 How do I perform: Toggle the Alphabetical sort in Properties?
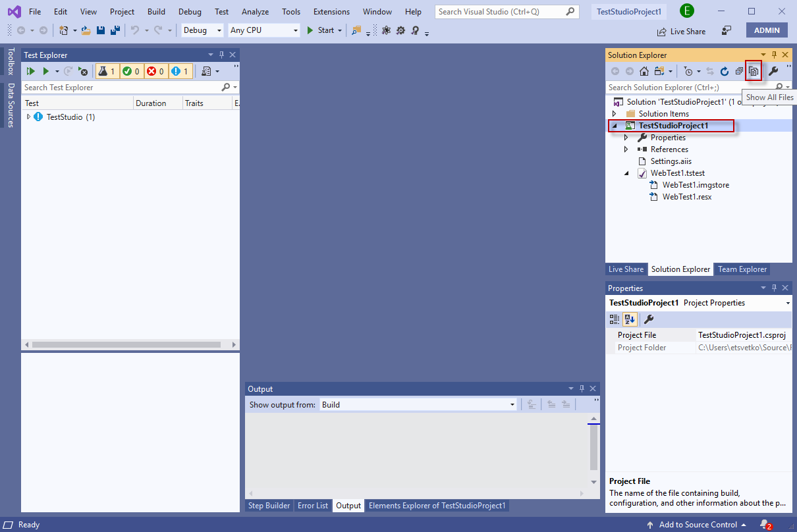630,319
